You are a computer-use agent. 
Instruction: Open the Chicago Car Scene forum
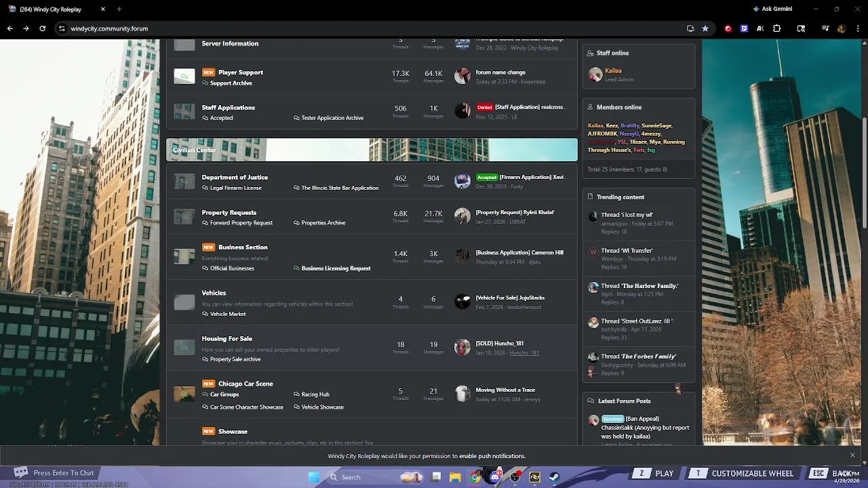[x=245, y=384]
